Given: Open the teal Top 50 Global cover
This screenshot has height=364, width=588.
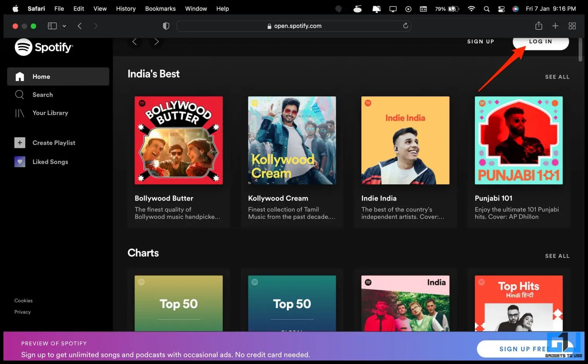Looking at the screenshot, I should pyautogui.click(x=292, y=303).
